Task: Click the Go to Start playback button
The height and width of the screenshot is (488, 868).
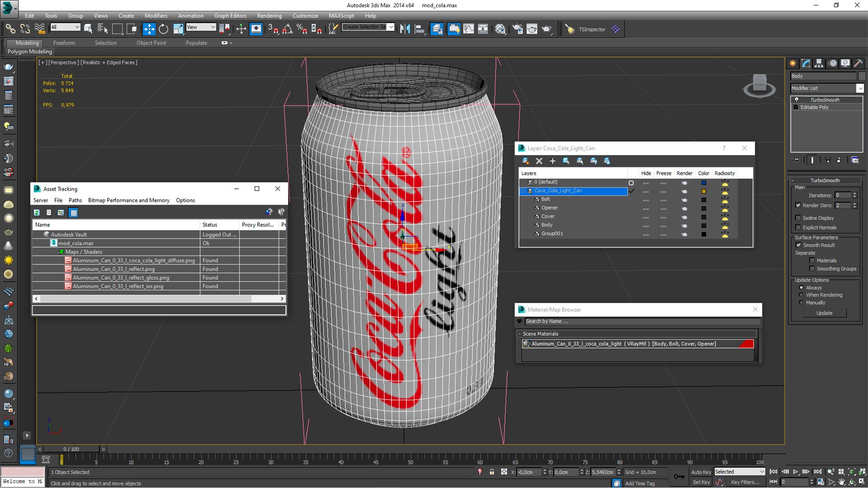Action: tap(774, 472)
